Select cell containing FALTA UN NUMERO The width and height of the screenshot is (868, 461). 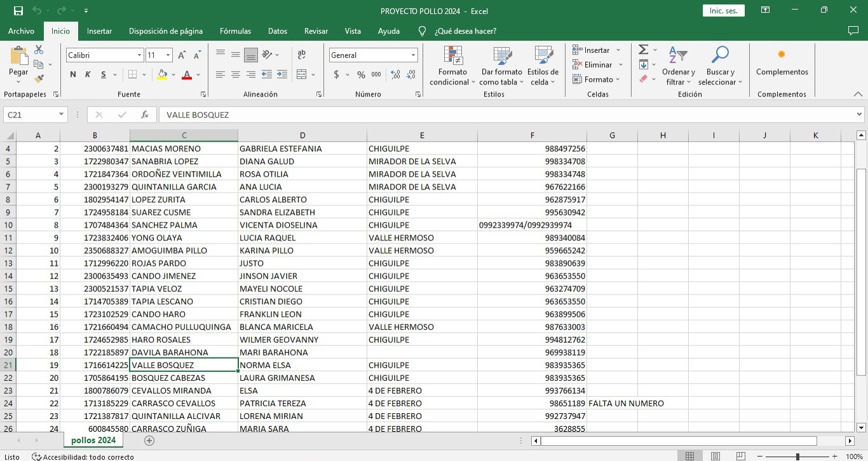(611, 403)
